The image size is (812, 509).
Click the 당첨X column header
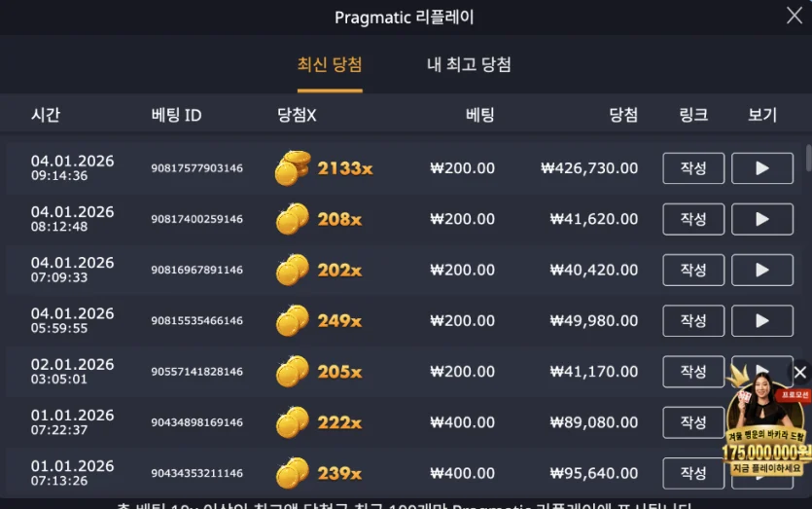(x=297, y=115)
